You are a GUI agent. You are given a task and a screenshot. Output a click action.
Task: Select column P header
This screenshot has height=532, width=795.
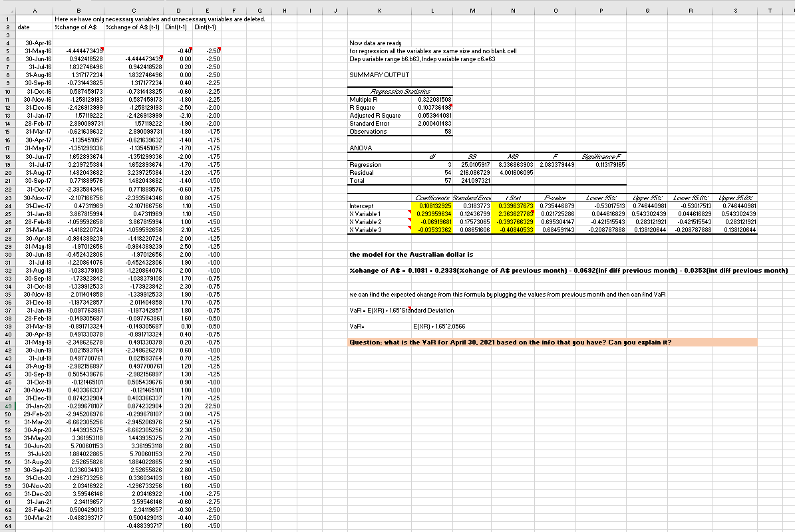[x=601, y=11]
